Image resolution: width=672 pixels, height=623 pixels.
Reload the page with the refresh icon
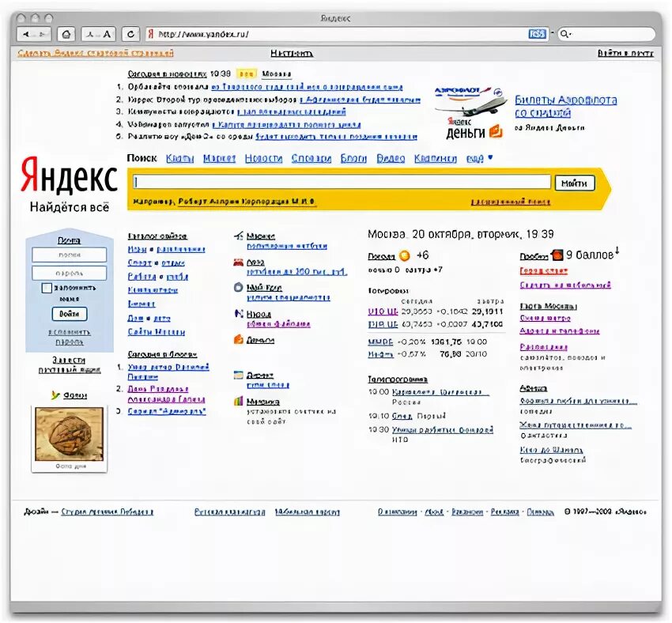130,34
